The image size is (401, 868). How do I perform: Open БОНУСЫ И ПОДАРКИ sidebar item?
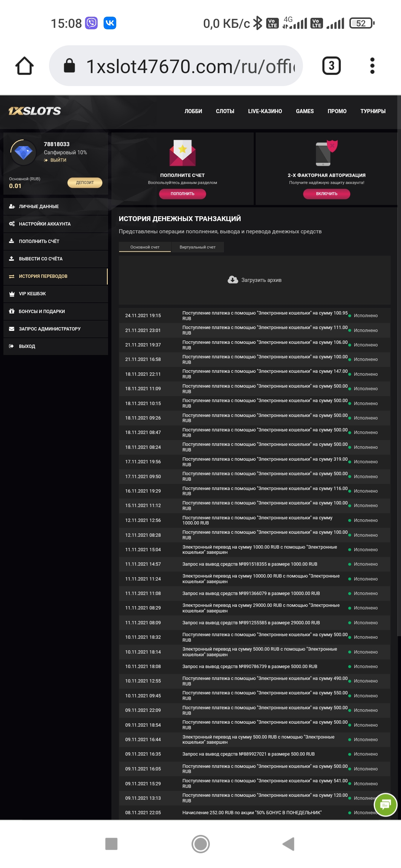point(56,312)
